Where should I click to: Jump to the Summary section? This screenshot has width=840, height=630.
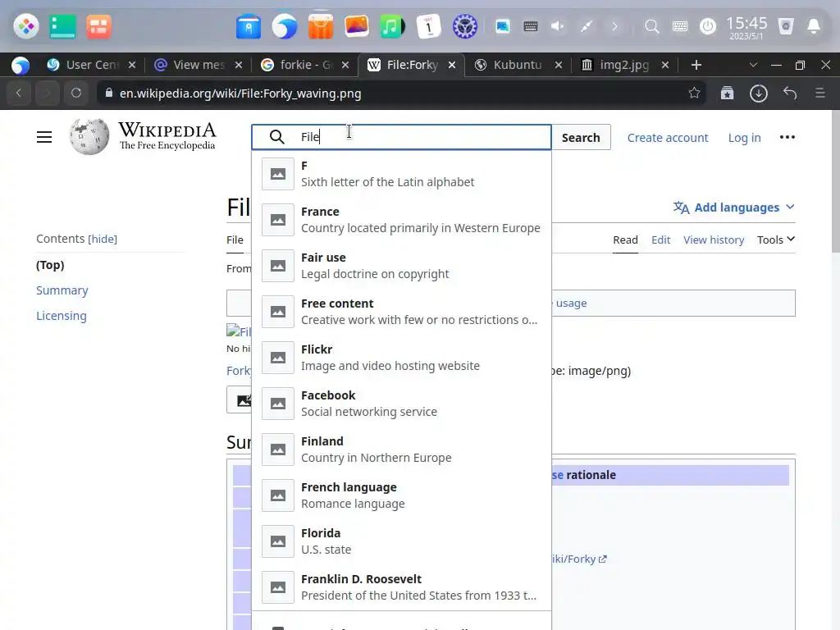pos(62,290)
